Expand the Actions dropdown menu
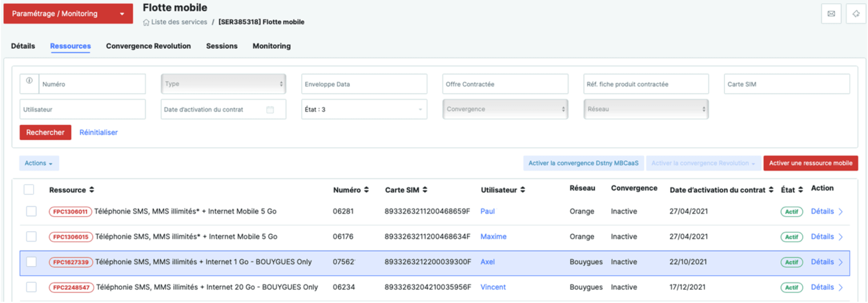Image resolution: width=868 pixels, height=303 pixels. click(39, 163)
